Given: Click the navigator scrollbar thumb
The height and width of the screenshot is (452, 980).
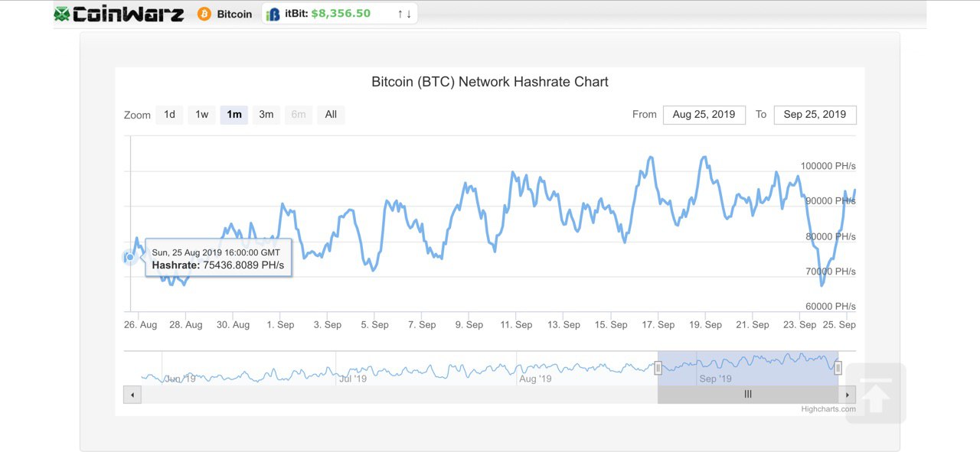Looking at the screenshot, I should click(x=747, y=395).
